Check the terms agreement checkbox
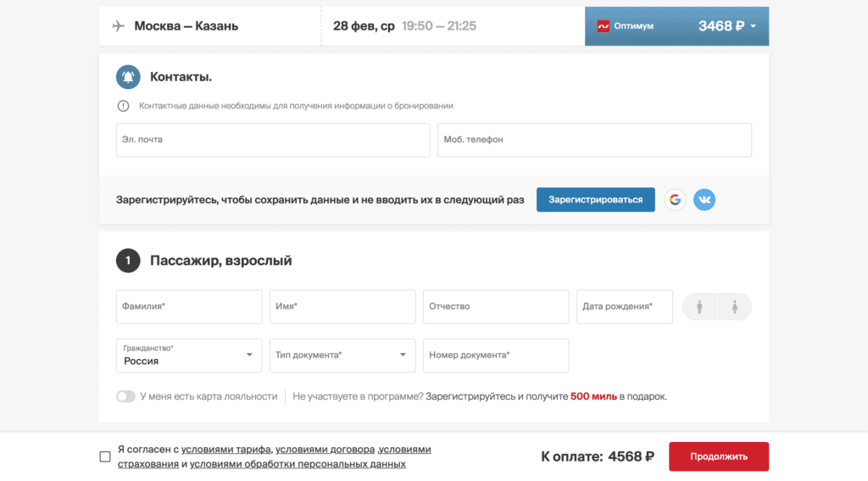868x481 pixels. 105,456
